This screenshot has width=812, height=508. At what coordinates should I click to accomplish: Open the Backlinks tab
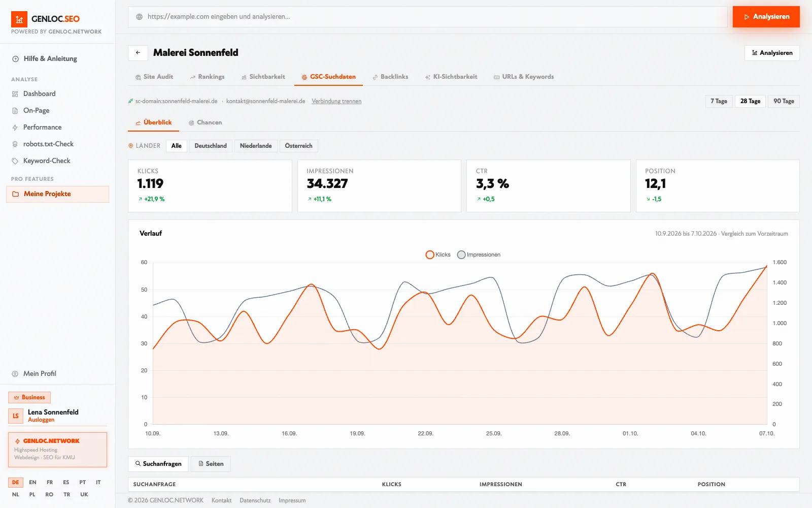click(390, 77)
